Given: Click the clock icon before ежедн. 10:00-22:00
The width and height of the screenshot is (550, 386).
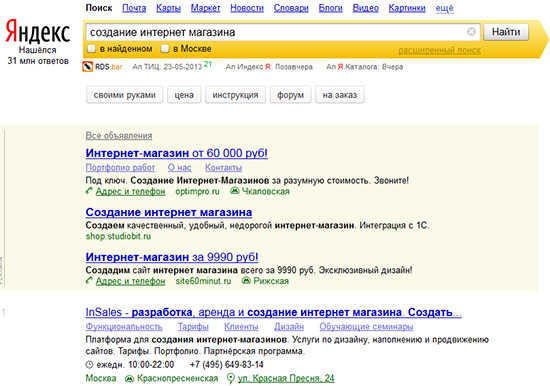Looking at the screenshot, I should (89, 365).
